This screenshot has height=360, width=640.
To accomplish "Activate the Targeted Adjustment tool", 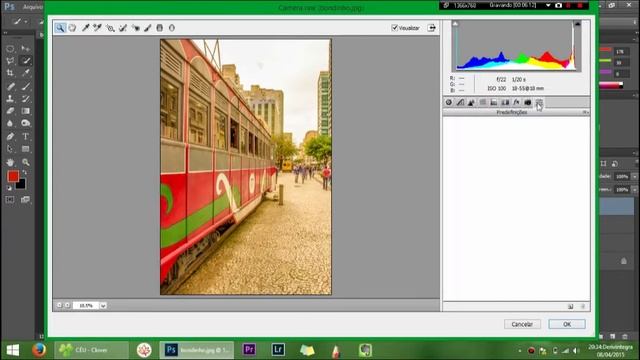I will tap(110, 28).
